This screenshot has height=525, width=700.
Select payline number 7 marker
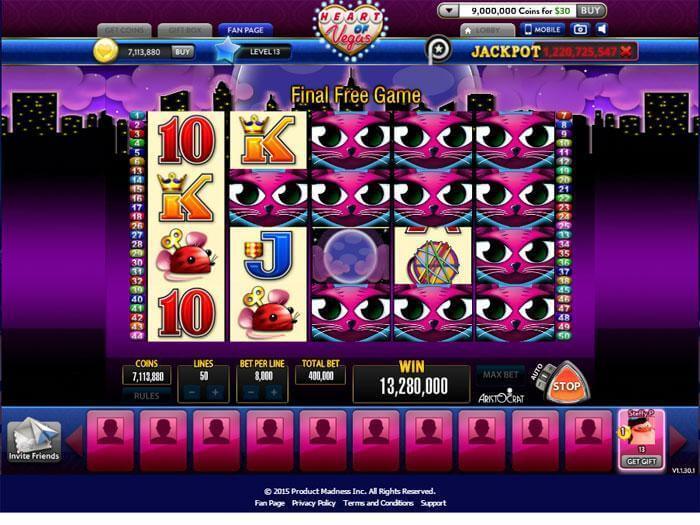point(563,116)
